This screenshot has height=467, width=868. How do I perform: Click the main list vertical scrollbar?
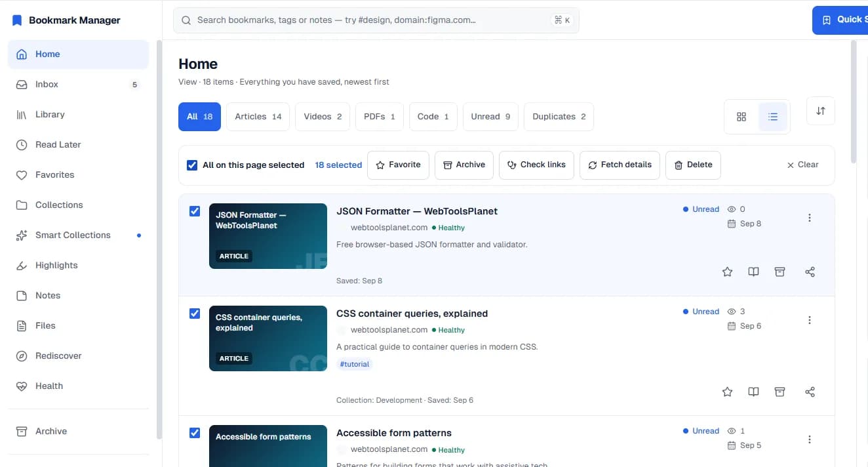(853, 102)
